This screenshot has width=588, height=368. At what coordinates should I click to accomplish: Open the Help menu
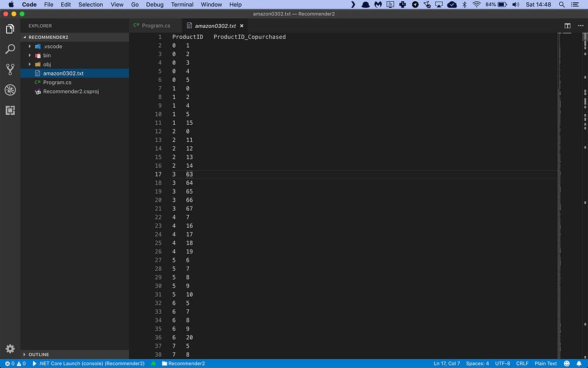pyautogui.click(x=236, y=5)
